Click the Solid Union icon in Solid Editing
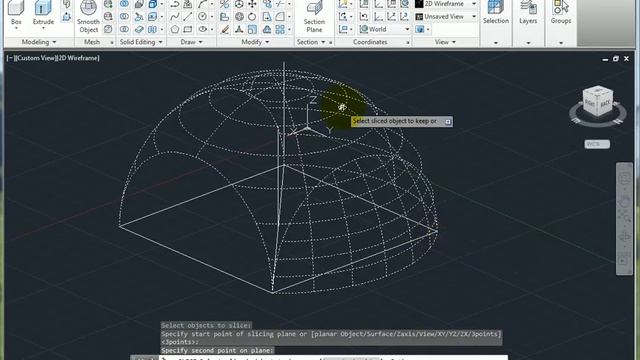 click(124, 4)
